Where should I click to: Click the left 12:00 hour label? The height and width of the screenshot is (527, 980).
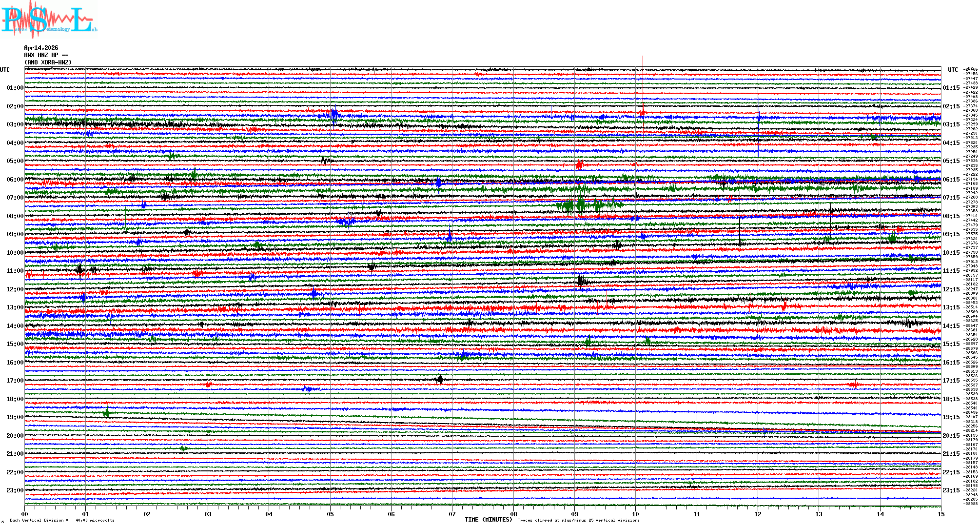(x=15, y=289)
